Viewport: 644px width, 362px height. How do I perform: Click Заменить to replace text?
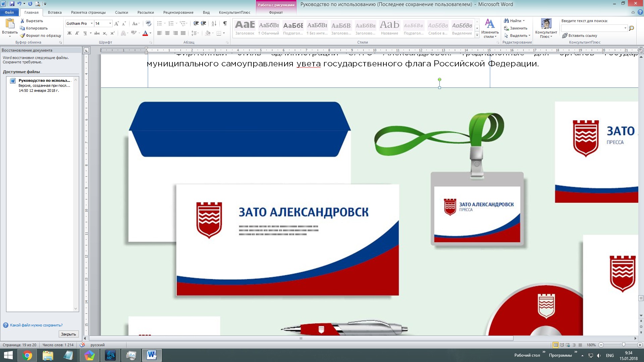pyautogui.click(x=516, y=28)
